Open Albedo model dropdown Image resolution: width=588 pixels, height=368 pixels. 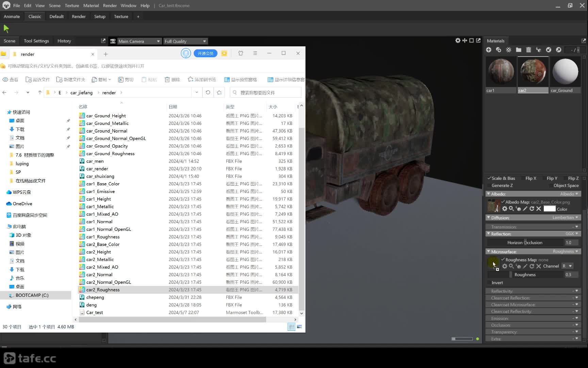569,194
